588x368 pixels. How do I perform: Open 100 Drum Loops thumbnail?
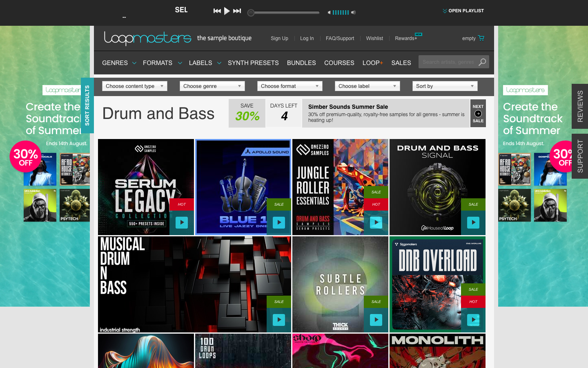243,351
